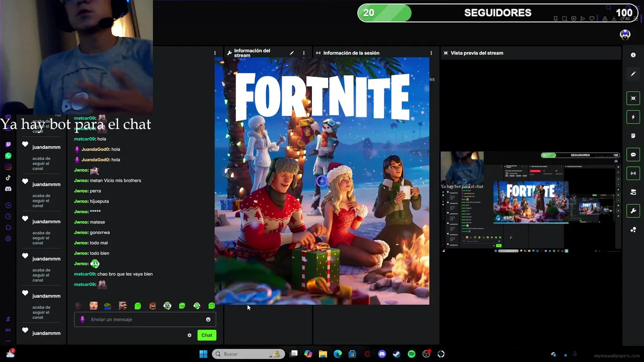Open the GX Control icon in sidebar
This screenshot has width=644, height=362.
[8, 330]
